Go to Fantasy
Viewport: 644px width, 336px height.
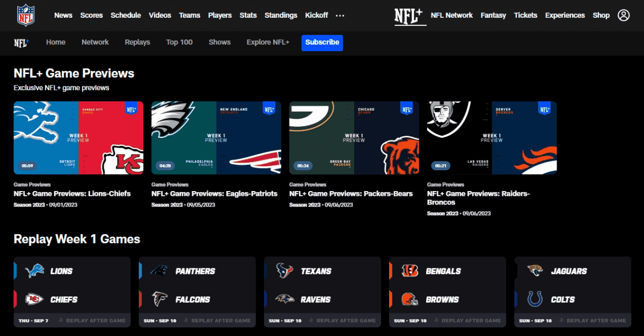coord(493,15)
